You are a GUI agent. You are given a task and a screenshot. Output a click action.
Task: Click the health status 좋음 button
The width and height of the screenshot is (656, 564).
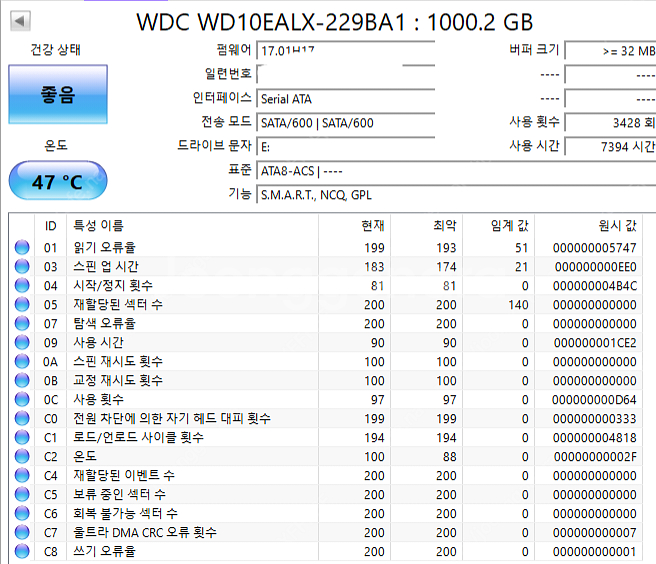[58, 94]
